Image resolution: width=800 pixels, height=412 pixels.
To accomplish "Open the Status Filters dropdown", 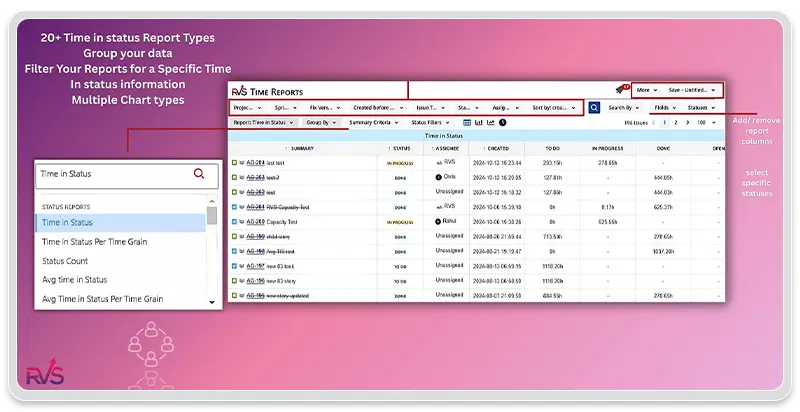I will (x=431, y=122).
